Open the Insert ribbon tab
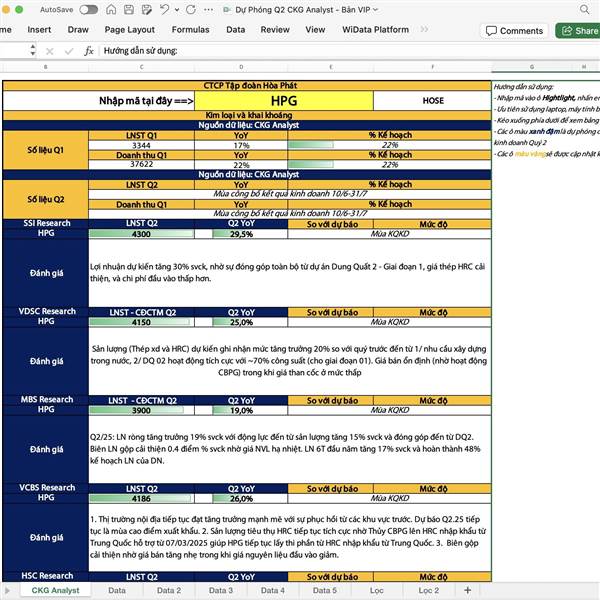Image resolution: width=600 pixels, height=600 pixels. 39,29
